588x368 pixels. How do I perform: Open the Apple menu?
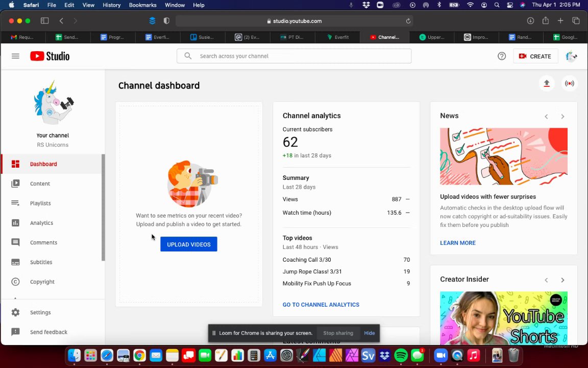[11, 5]
